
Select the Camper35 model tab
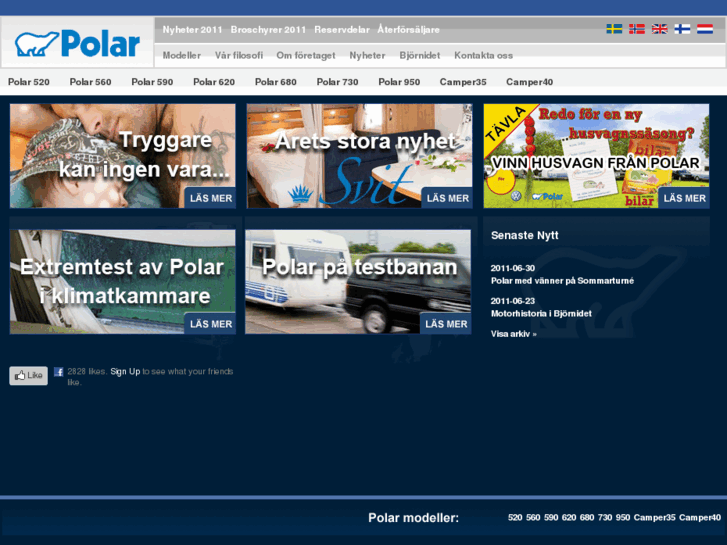(463, 82)
